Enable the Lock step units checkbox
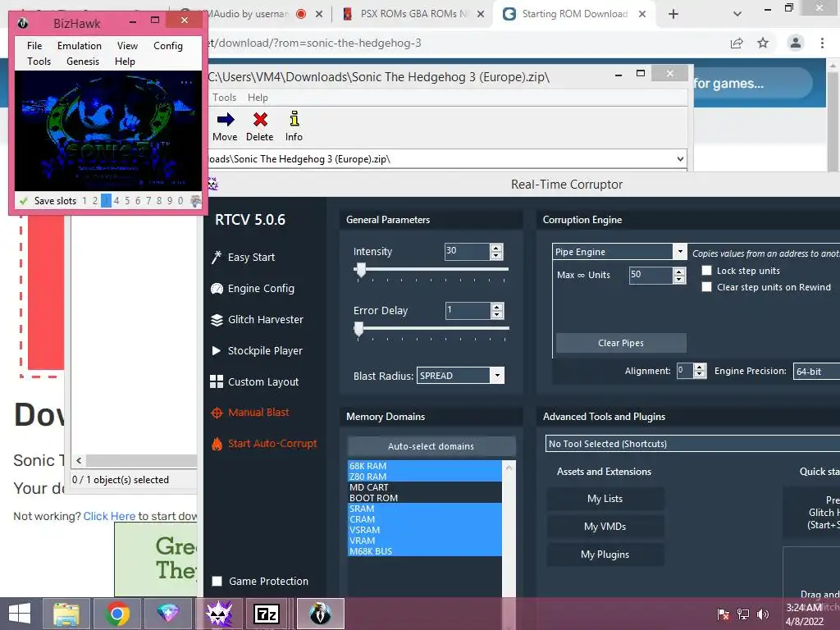 click(x=706, y=271)
